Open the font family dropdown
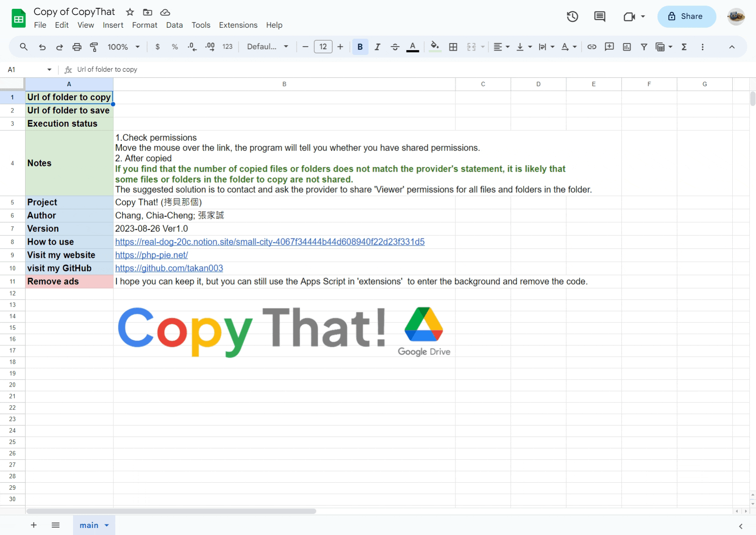 (268, 47)
